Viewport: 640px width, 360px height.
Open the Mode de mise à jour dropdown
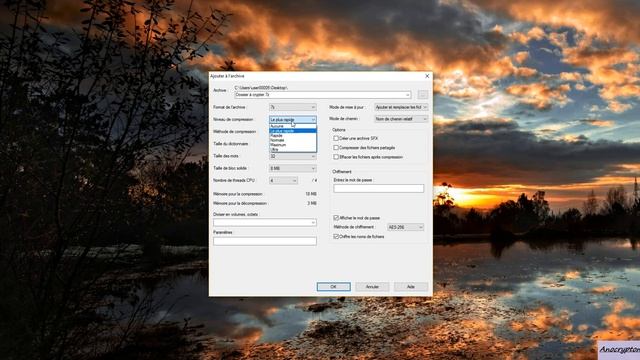pos(401,107)
